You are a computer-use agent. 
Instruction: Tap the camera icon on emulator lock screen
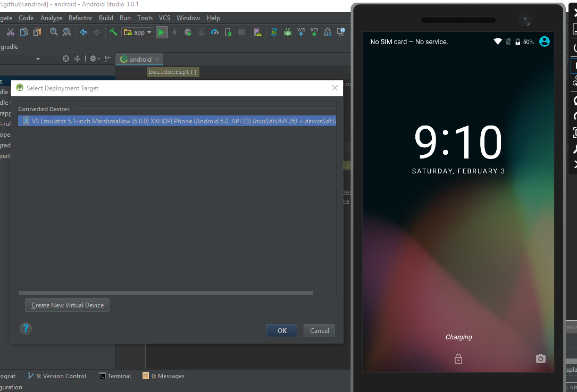point(540,359)
